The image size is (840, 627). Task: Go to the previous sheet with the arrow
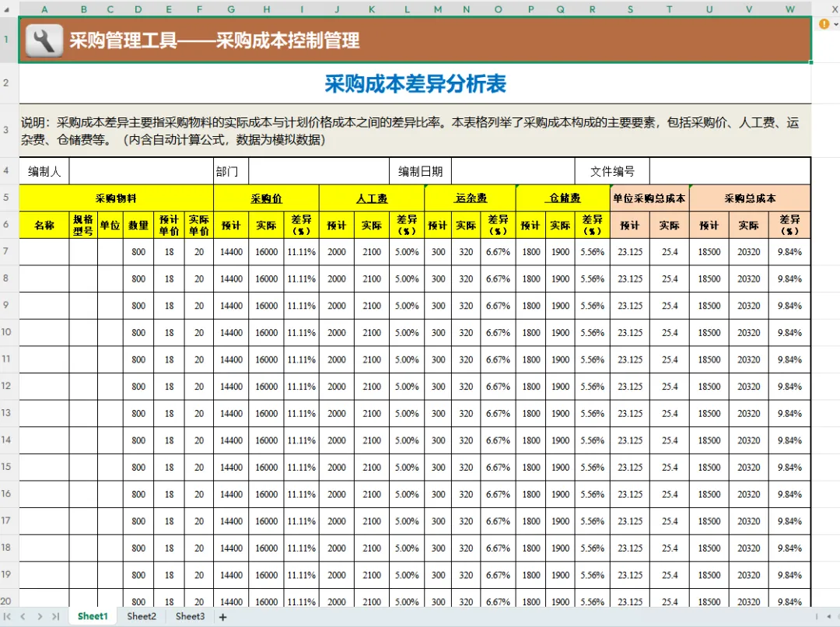[23, 617]
